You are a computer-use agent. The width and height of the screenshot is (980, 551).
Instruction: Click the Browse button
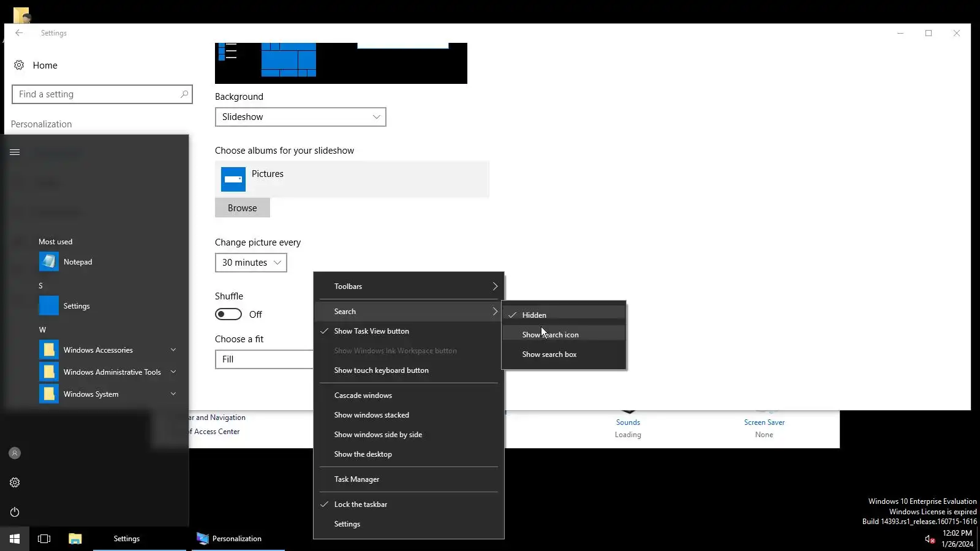point(243,208)
